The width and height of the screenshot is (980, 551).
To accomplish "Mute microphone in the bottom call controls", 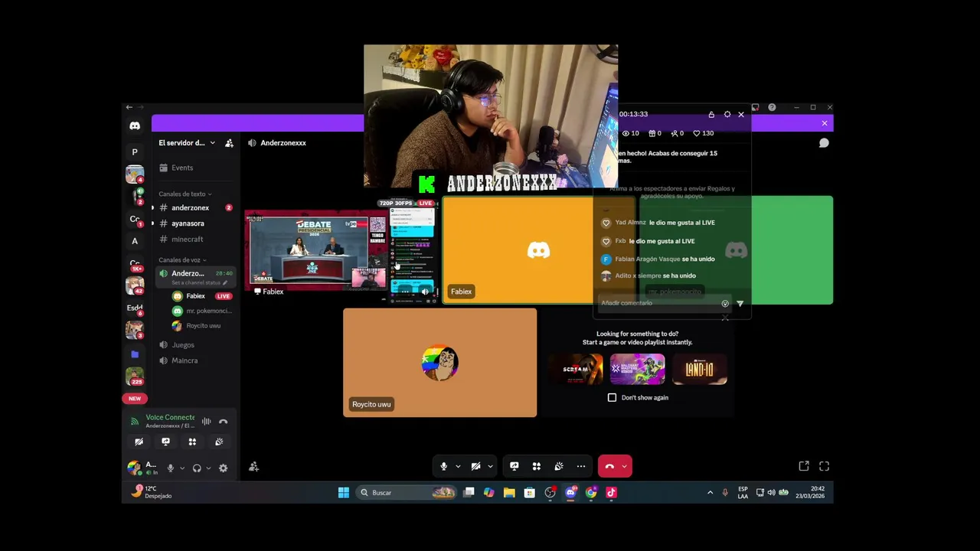I will 443,466.
